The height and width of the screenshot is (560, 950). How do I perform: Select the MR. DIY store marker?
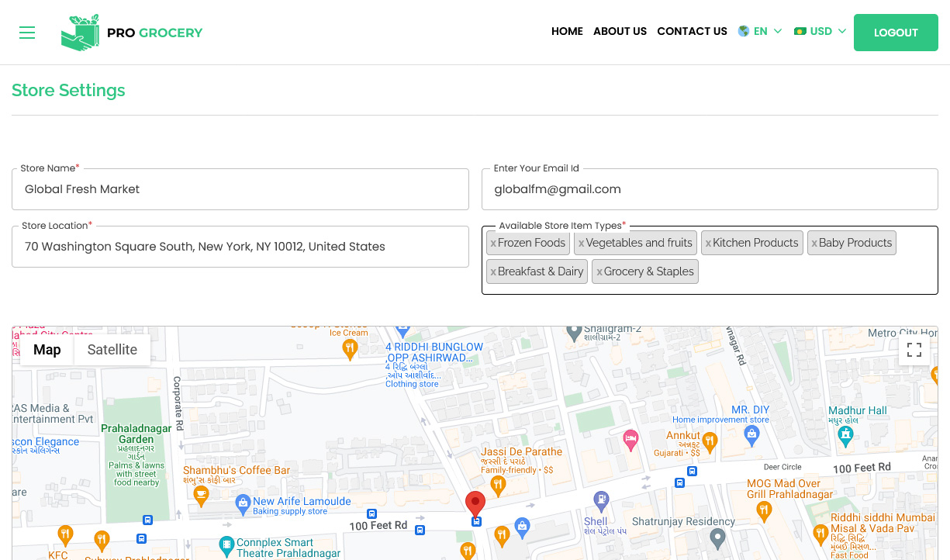[x=751, y=436]
